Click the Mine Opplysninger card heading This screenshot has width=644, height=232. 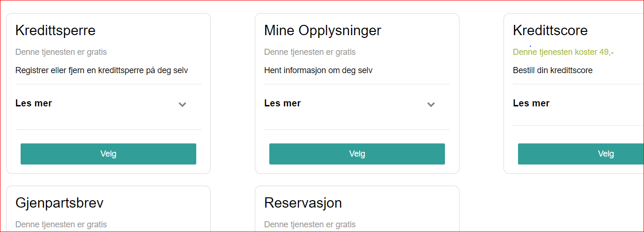coord(323,30)
